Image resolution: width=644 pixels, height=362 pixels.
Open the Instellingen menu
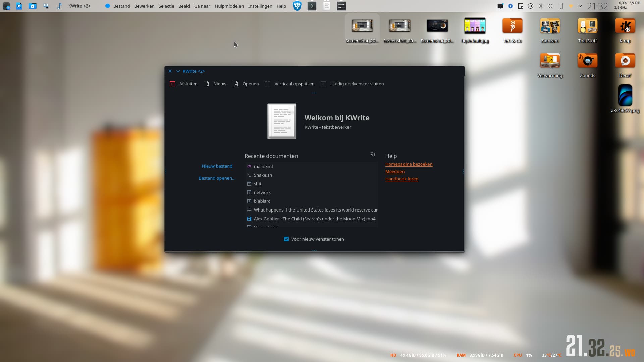260,6
